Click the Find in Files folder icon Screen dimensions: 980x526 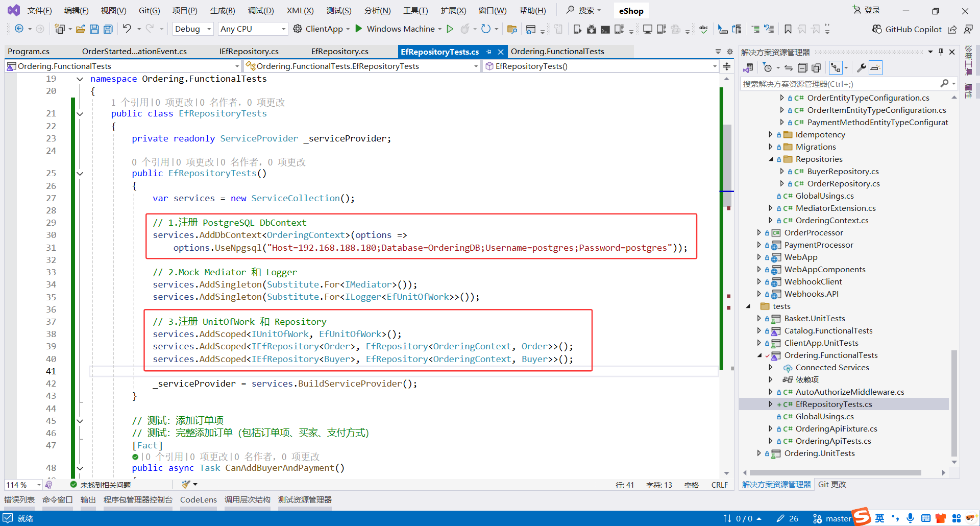pyautogui.click(x=512, y=29)
